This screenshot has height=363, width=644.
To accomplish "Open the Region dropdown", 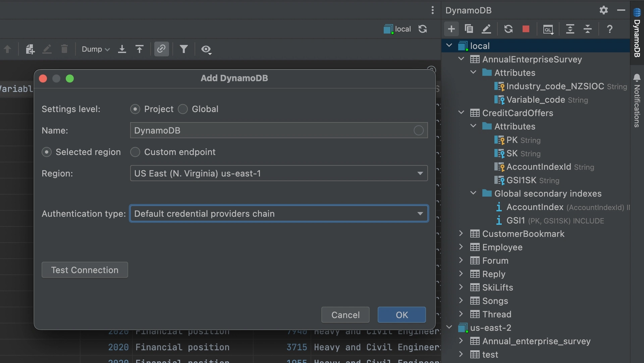I will pyautogui.click(x=279, y=173).
